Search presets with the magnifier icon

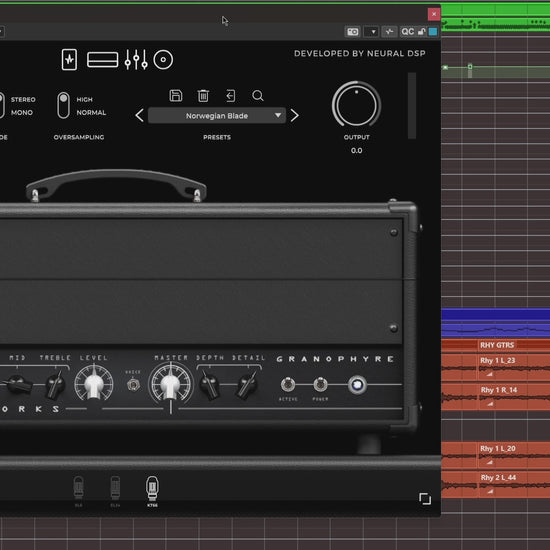(x=258, y=95)
